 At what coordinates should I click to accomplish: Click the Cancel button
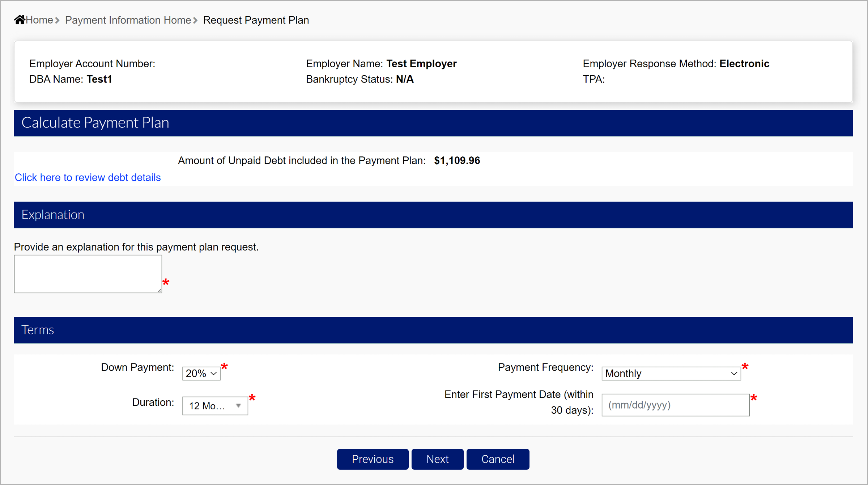[498, 459]
